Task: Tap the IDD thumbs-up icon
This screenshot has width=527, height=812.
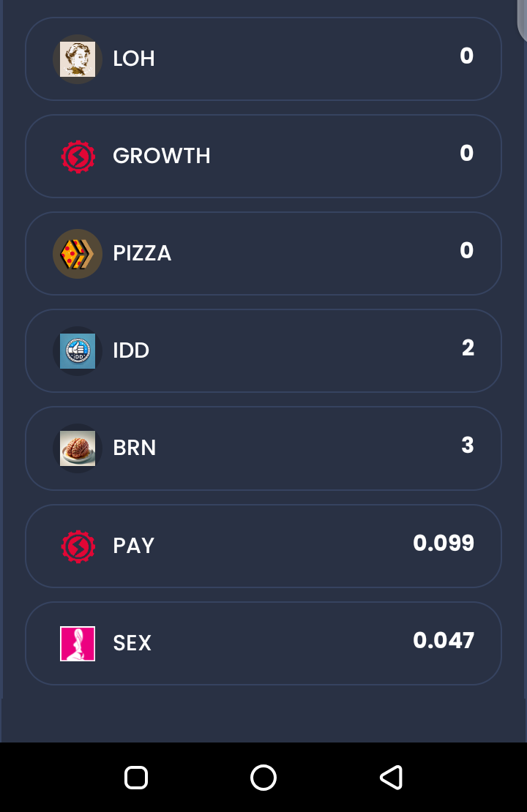Action: (x=78, y=351)
